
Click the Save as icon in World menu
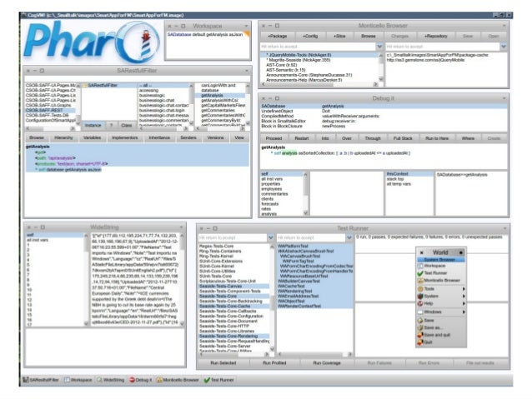[x=420, y=328]
